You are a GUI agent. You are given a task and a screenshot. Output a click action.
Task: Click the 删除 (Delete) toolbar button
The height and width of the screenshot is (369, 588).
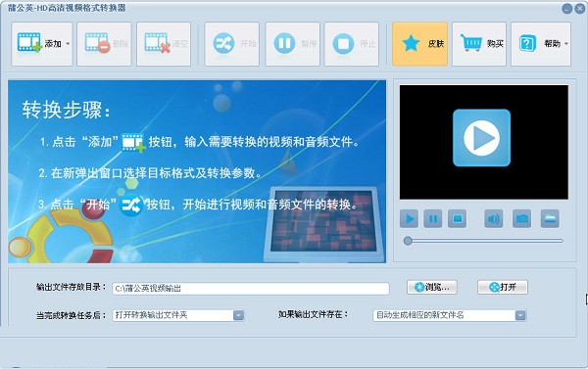click(x=104, y=44)
